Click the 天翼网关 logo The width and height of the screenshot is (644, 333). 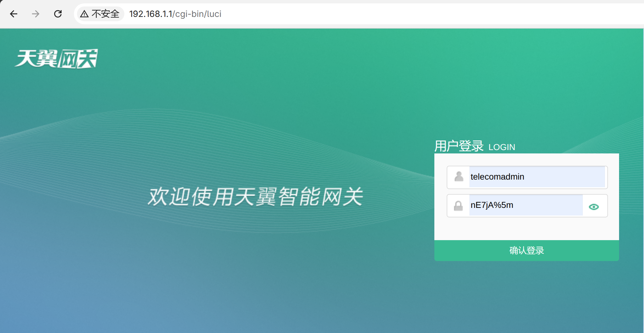[x=56, y=58]
